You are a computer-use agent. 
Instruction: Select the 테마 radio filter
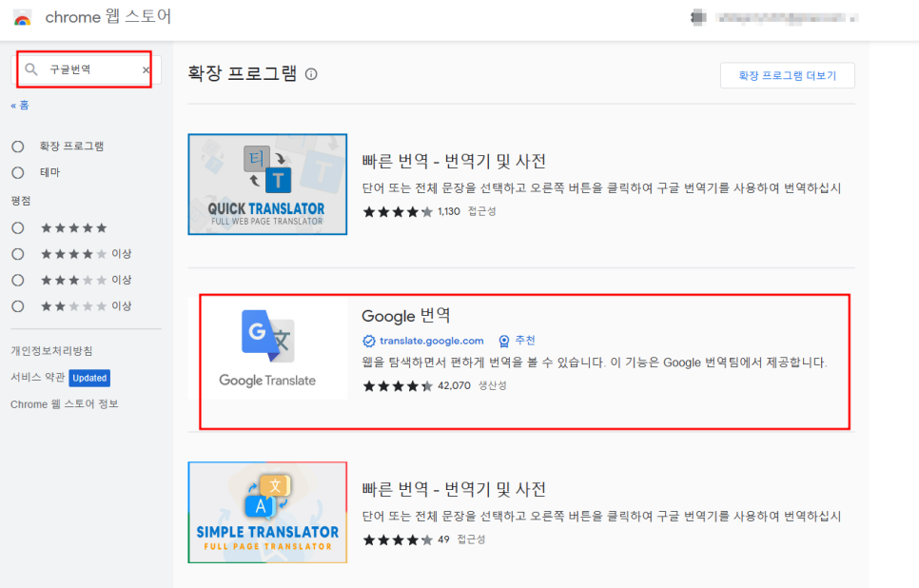point(18,172)
